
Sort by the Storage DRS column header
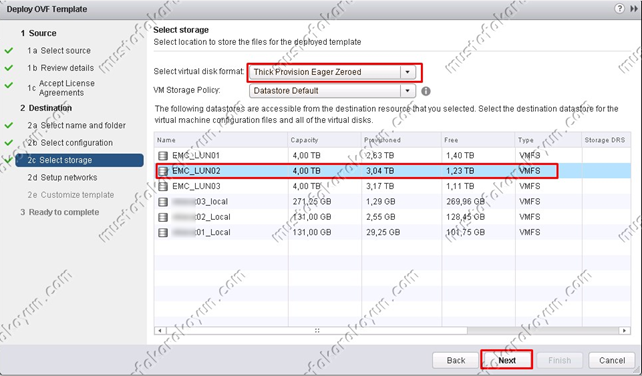tap(606, 140)
